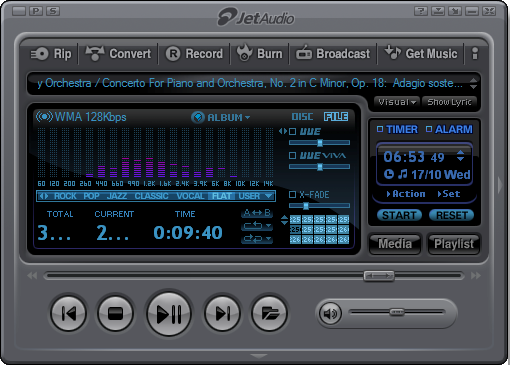Expand the timer Action menu

[x=406, y=194]
